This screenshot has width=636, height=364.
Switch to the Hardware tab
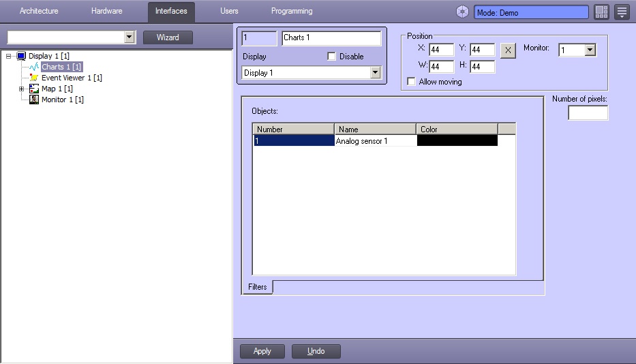click(x=106, y=12)
